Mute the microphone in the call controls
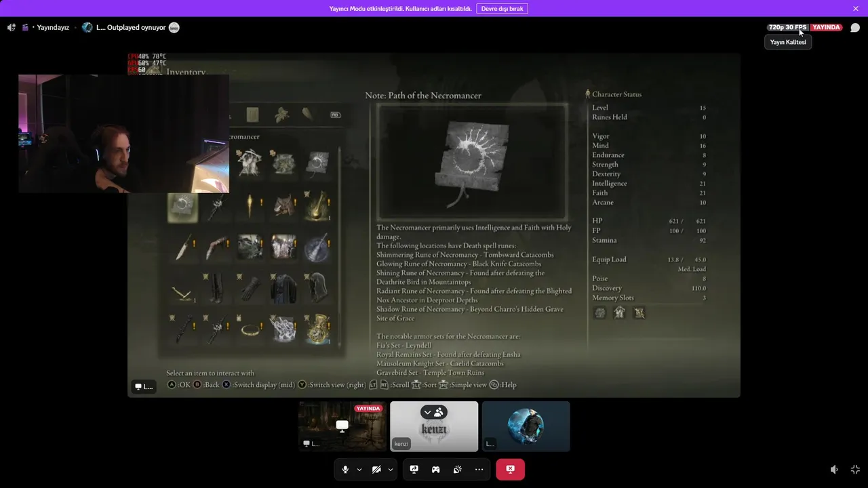This screenshot has width=868, height=488. [x=345, y=470]
